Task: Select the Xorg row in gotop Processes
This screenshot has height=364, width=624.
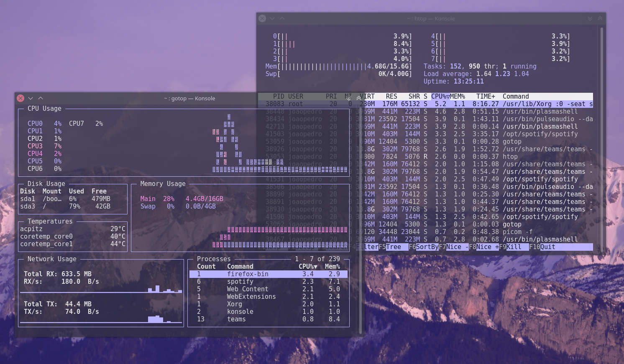Action: point(269,304)
